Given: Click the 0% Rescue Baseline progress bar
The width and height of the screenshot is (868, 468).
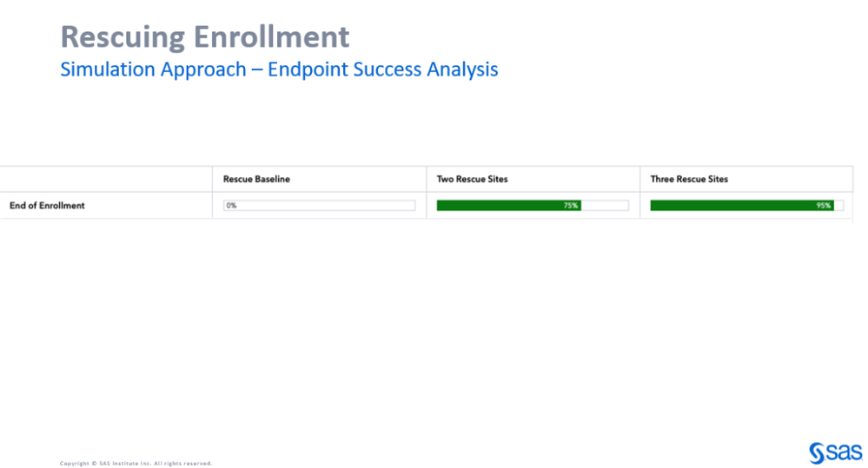Looking at the screenshot, I should pos(320,205).
